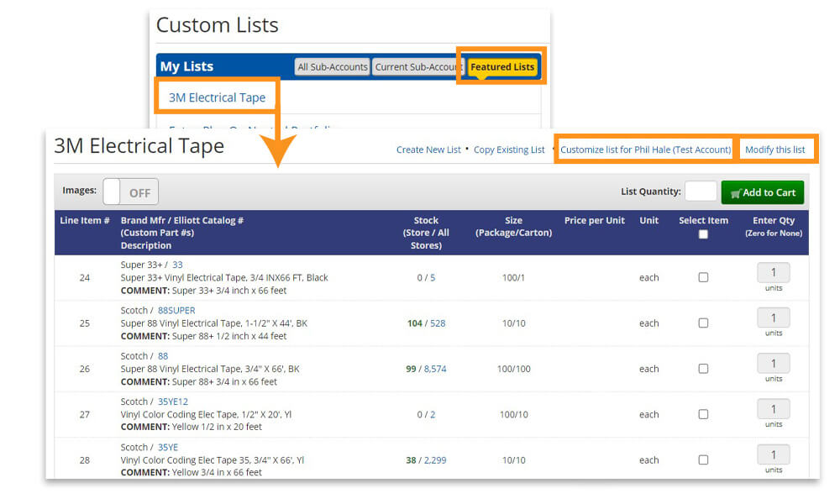
Task: Click the Custom Lists page heading
Action: [217, 24]
